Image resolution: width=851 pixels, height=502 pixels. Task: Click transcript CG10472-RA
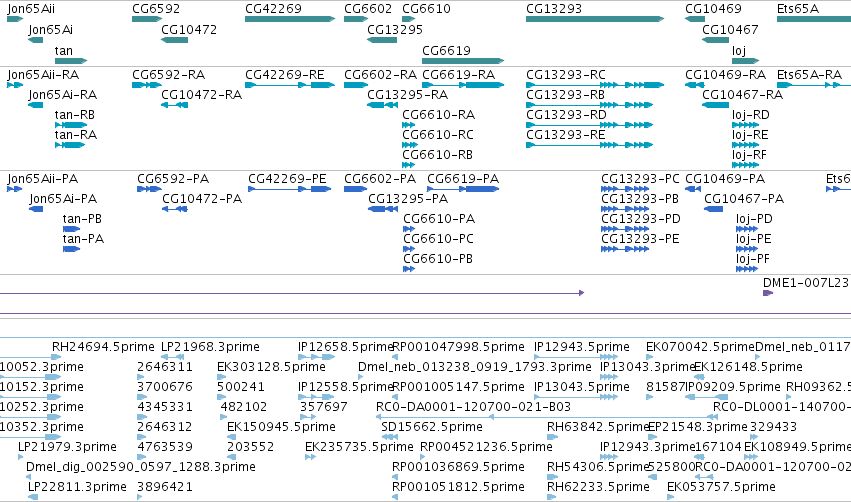201,95
